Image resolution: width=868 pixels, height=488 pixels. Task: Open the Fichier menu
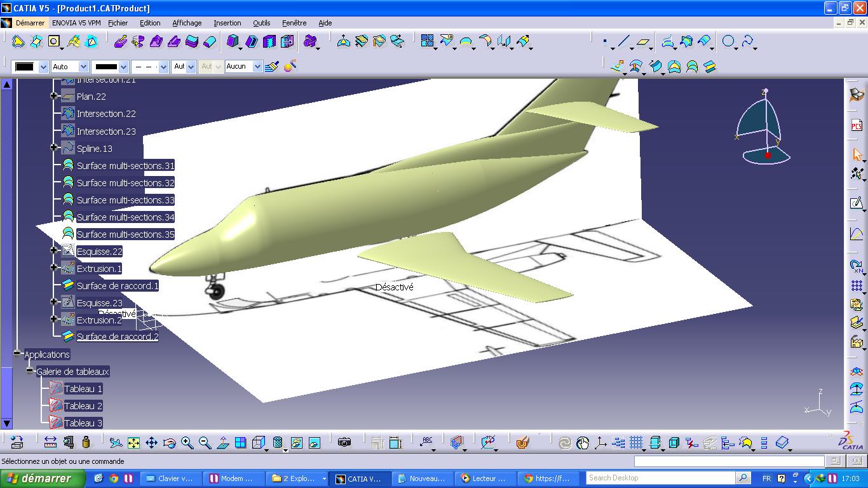coord(118,23)
